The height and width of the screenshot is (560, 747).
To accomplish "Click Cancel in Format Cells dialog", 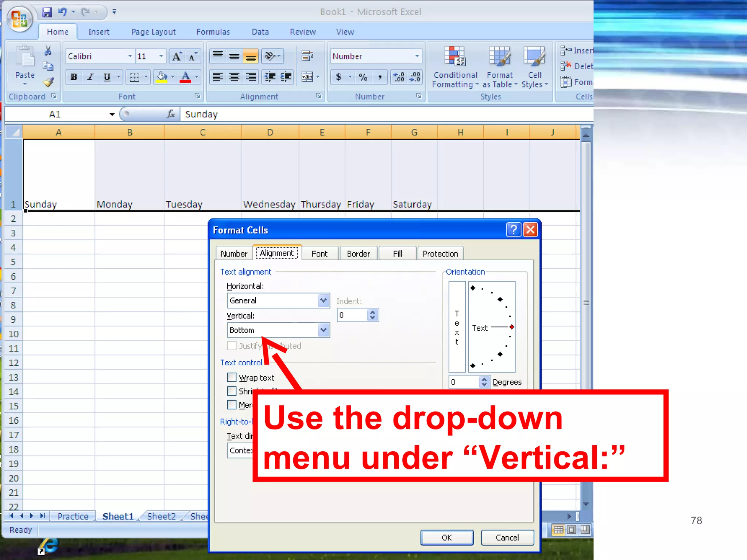I will (x=507, y=537).
